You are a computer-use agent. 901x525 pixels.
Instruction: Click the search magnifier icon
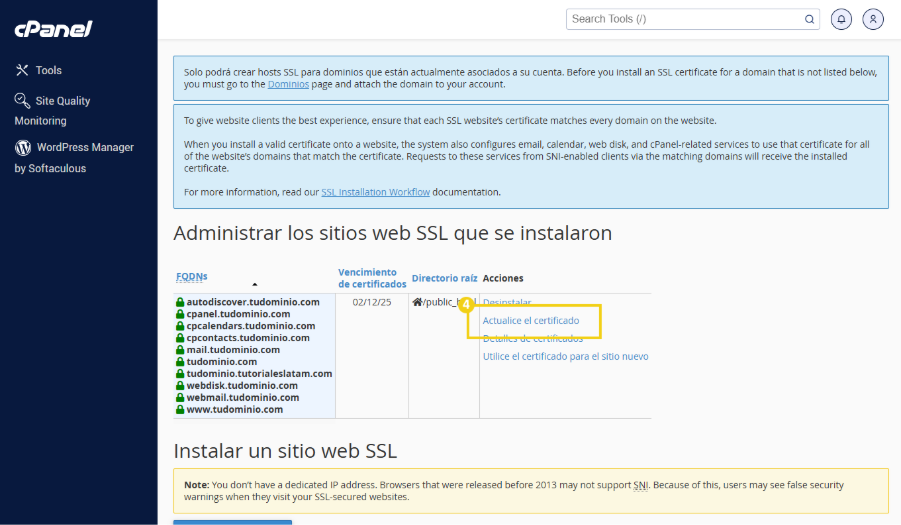click(809, 19)
